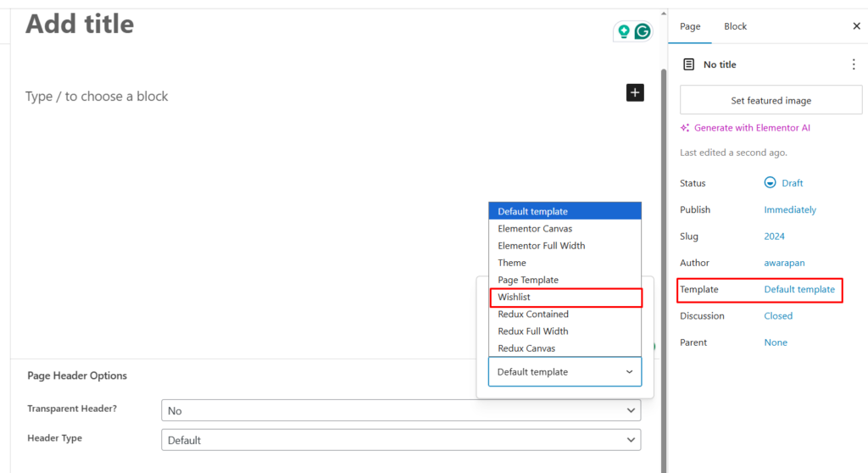Open the Default template dropdown selector
Screen dimensions: 868x473
pos(565,372)
